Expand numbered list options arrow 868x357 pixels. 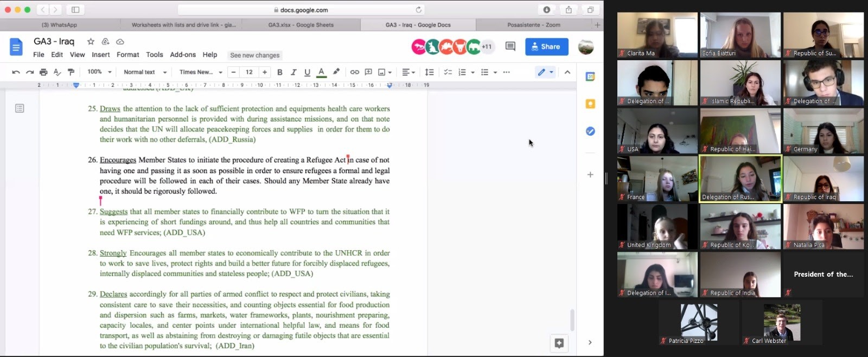473,72
